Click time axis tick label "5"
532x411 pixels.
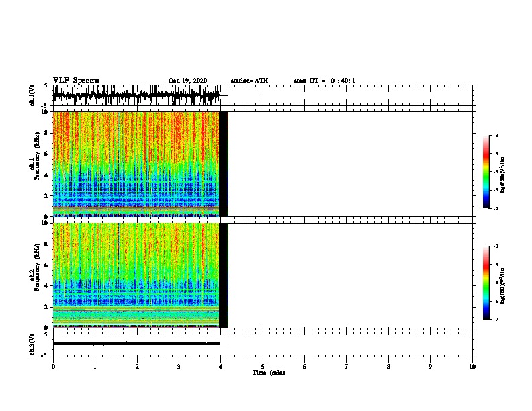pos(263,367)
